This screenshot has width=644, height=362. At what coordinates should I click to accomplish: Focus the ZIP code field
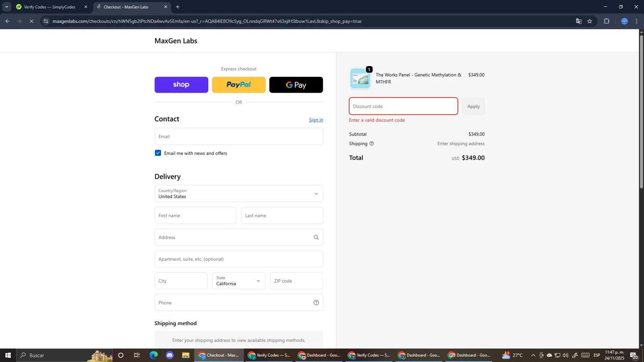click(x=296, y=281)
